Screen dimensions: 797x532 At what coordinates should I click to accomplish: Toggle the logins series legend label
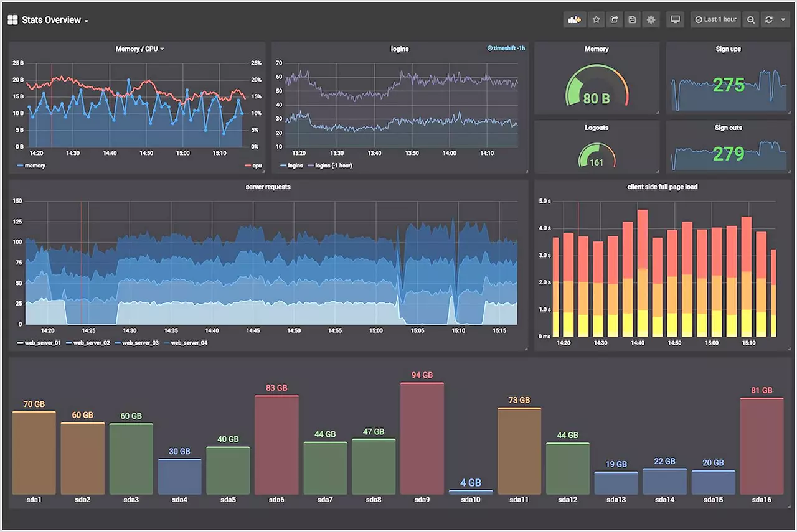(291, 166)
